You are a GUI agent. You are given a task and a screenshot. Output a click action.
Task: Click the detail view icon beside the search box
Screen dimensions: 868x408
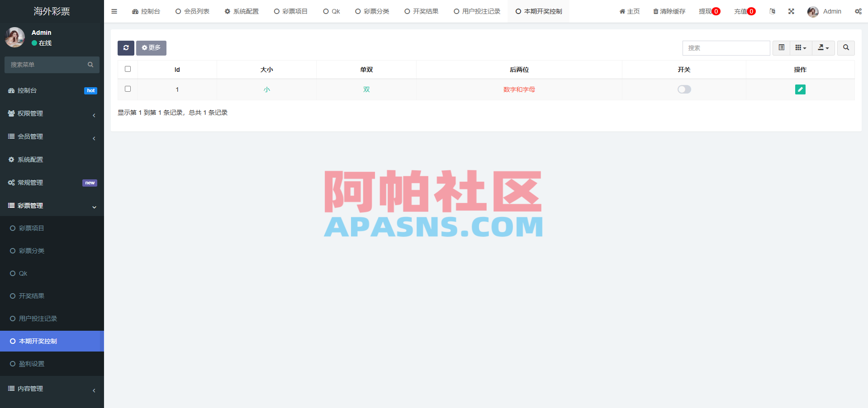781,48
